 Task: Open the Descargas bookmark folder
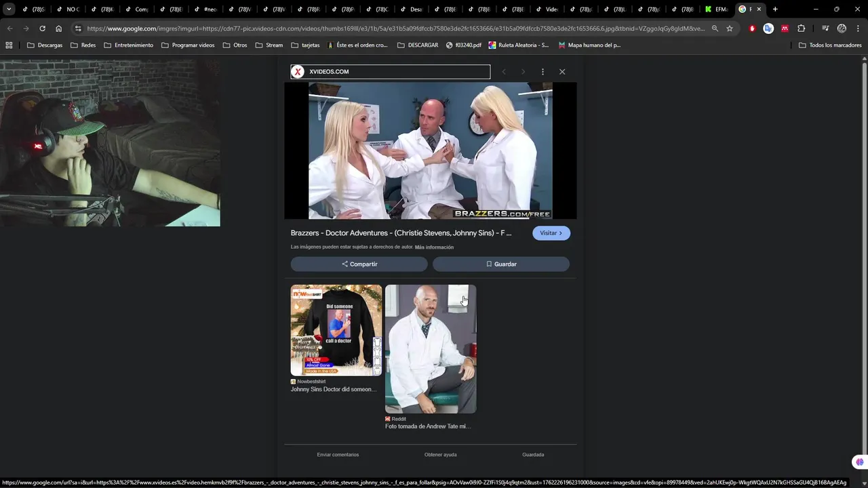coord(45,45)
